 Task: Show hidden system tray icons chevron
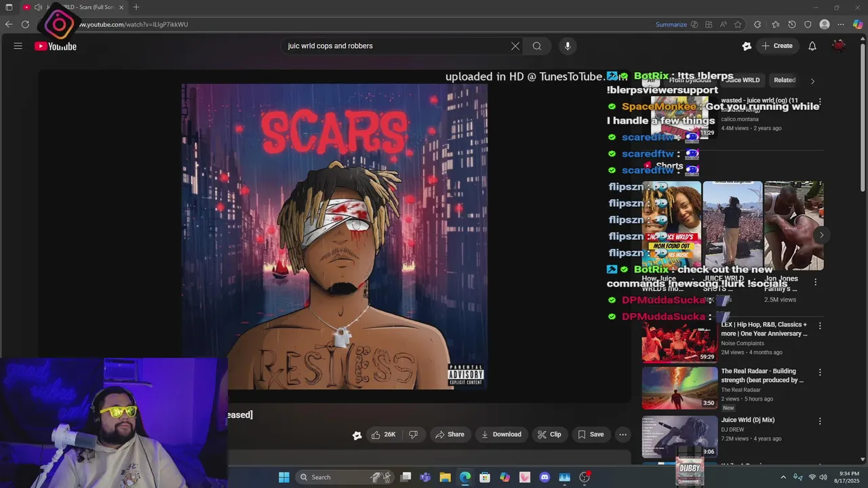pyautogui.click(x=783, y=477)
